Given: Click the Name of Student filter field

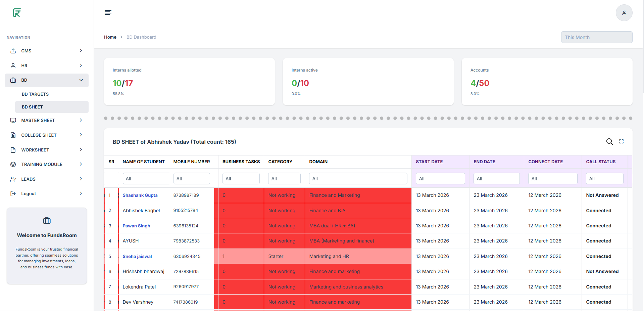Looking at the screenshot, I should click(146, 179).
